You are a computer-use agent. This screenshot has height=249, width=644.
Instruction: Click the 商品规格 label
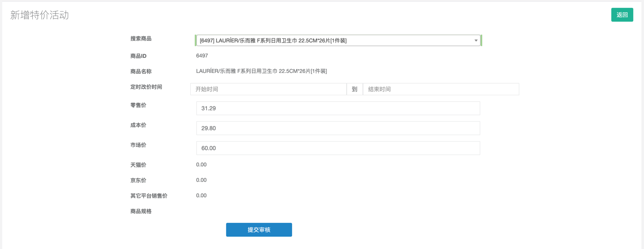141,211
